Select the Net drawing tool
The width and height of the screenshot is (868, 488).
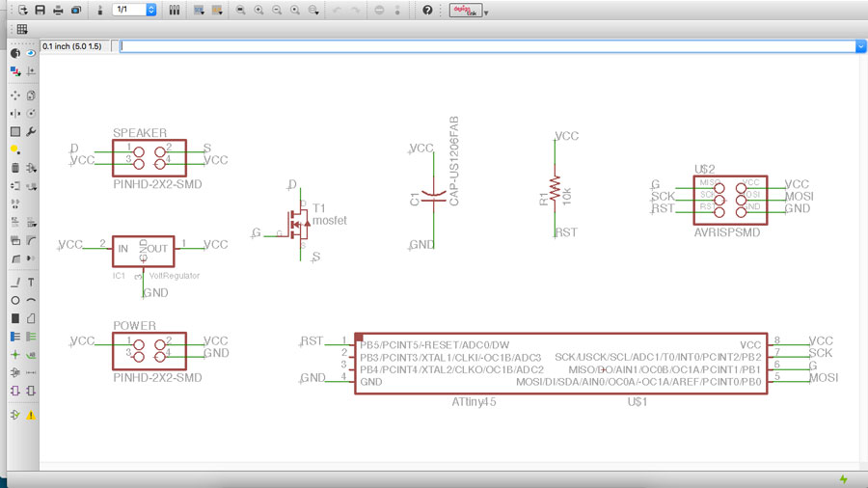[x=31, y=337]
